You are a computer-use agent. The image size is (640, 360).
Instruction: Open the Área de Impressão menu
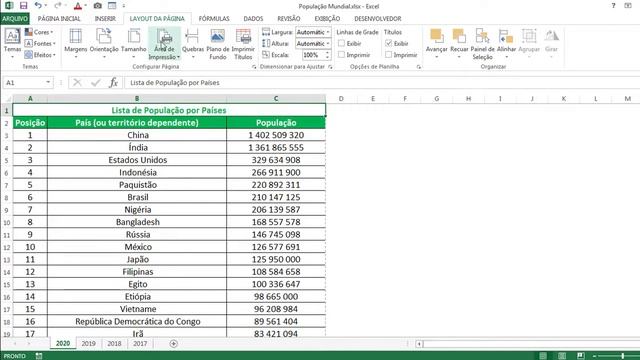point(164,44)
